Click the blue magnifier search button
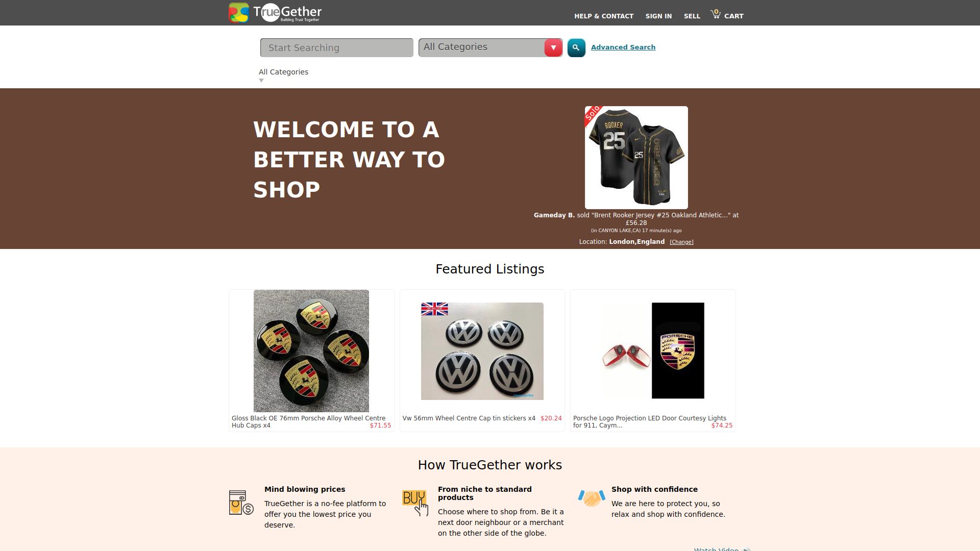Viewport: 980px width, 551px height. (576, 47)
